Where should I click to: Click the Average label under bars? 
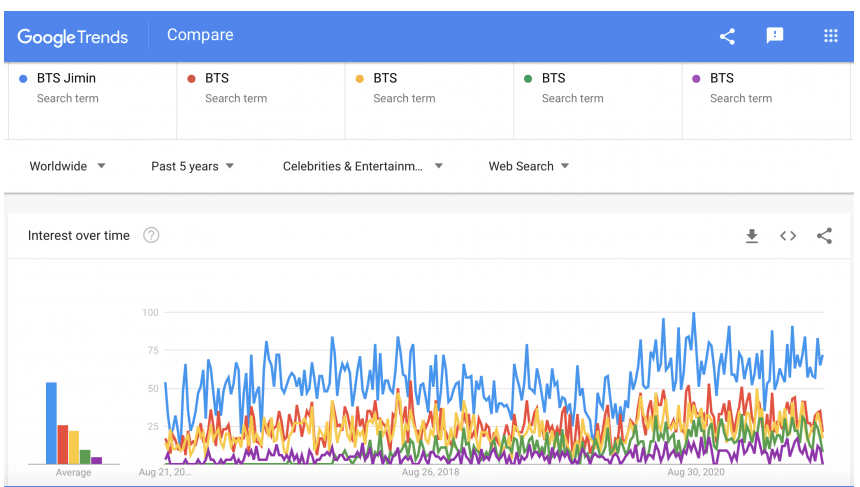point(73,473)
